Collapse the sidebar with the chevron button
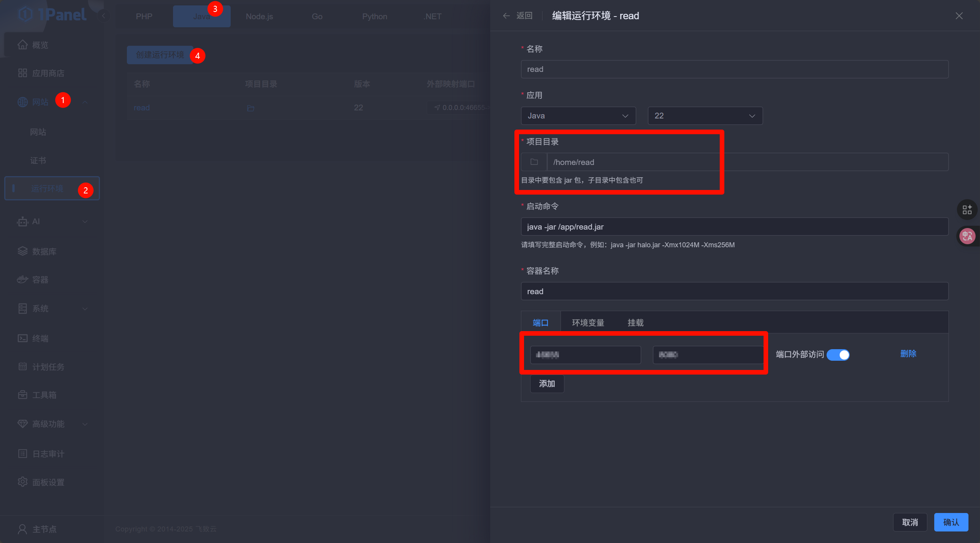 coord(103,16)
